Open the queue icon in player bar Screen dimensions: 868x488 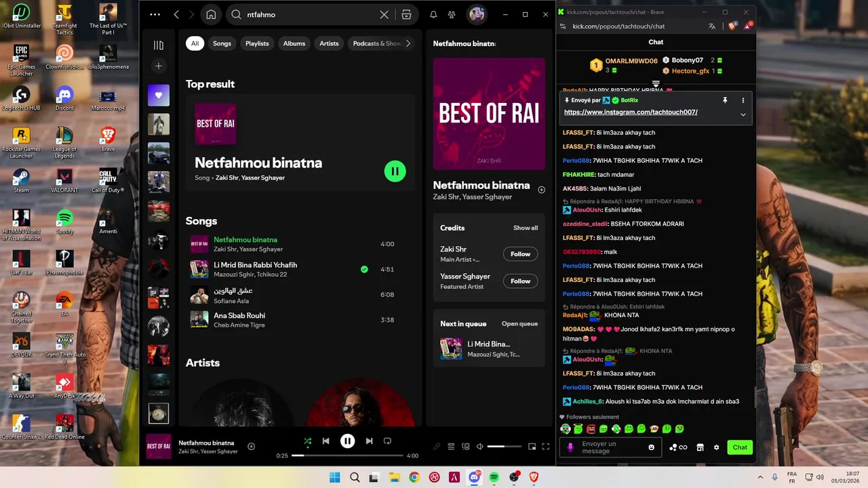451,447
